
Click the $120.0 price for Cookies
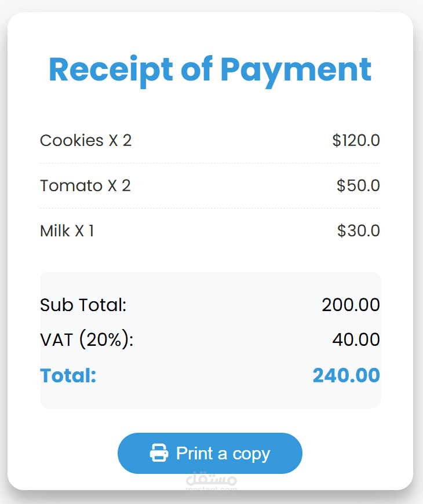coord(356,140)
